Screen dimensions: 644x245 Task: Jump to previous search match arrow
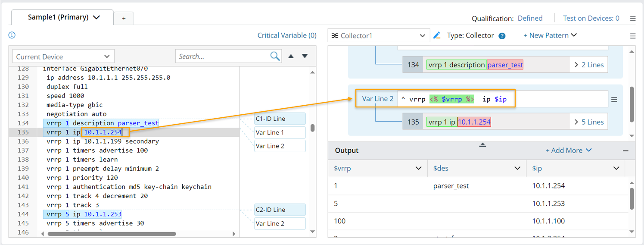point(291,56)
